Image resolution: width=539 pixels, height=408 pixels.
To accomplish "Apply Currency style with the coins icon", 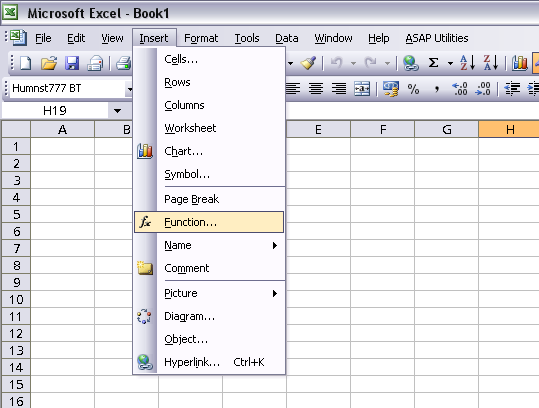I will click(x=391, y=89).
